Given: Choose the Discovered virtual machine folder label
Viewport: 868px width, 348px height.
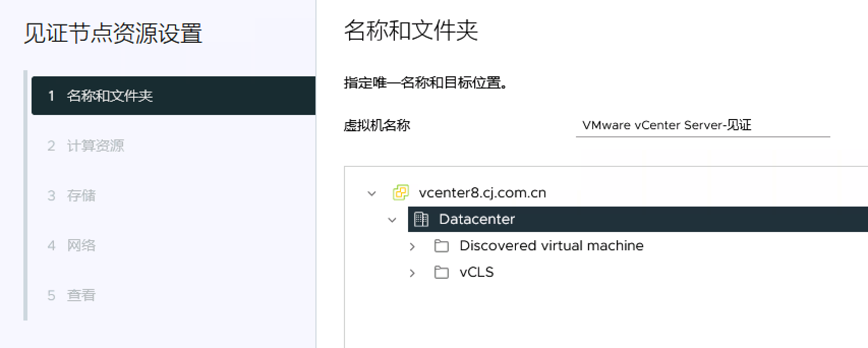Looking at the screenshot, I should tap(552, 246).
